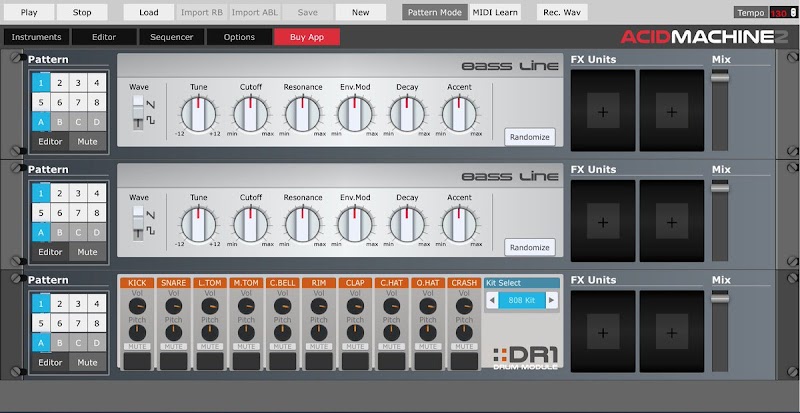This screenshot has height=413, width=800.
Task: Click the KICK trigger pad
Action: pyautogui.click(x=137, y=361)
